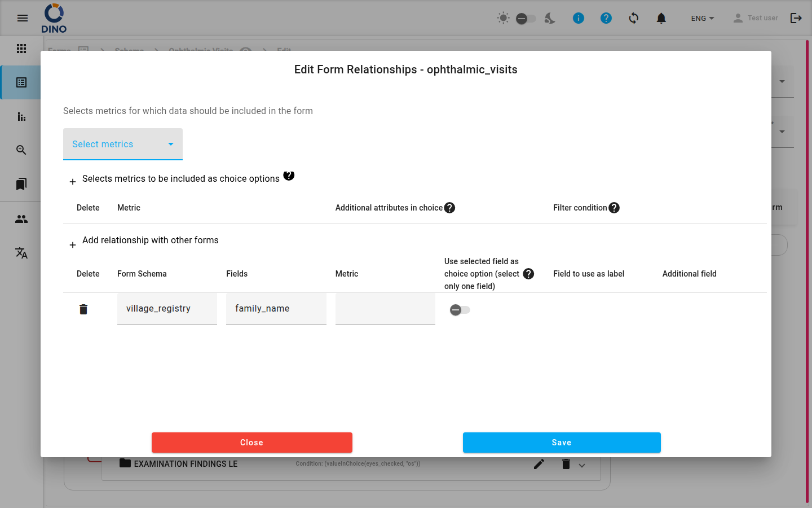Image resolution: width=812 pixels, height=508 pixels.
Task: Open notifications bell
Action: coord(661,18)
